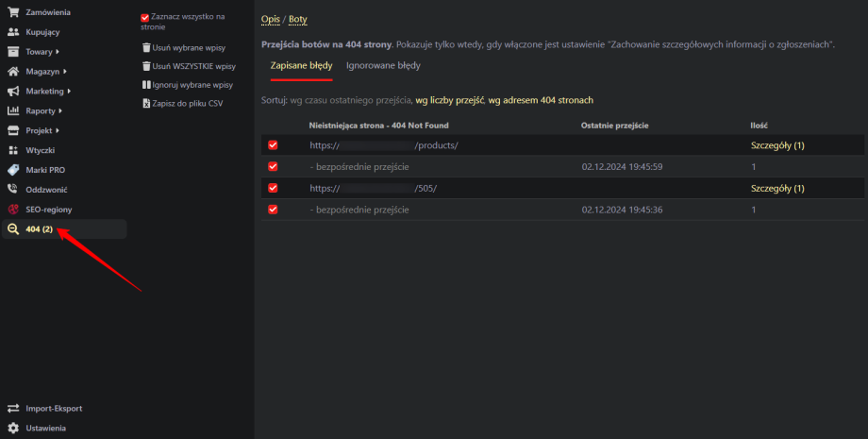This screenshot has height=439, width=868.
Task: Open Szczegóły (1) for the /products/ row
Action: [x=776, y=145]
